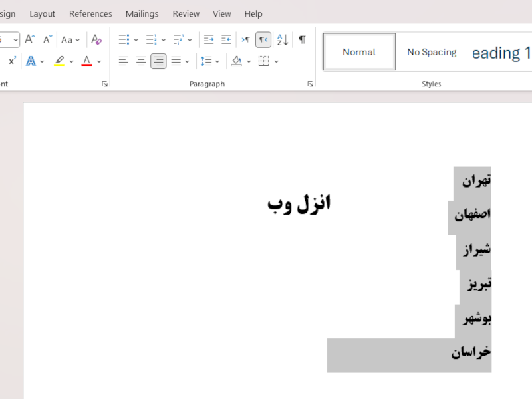Click the Decrease Indent icon
The width and height of the screenshot is (532, 399).
point(209,39)
